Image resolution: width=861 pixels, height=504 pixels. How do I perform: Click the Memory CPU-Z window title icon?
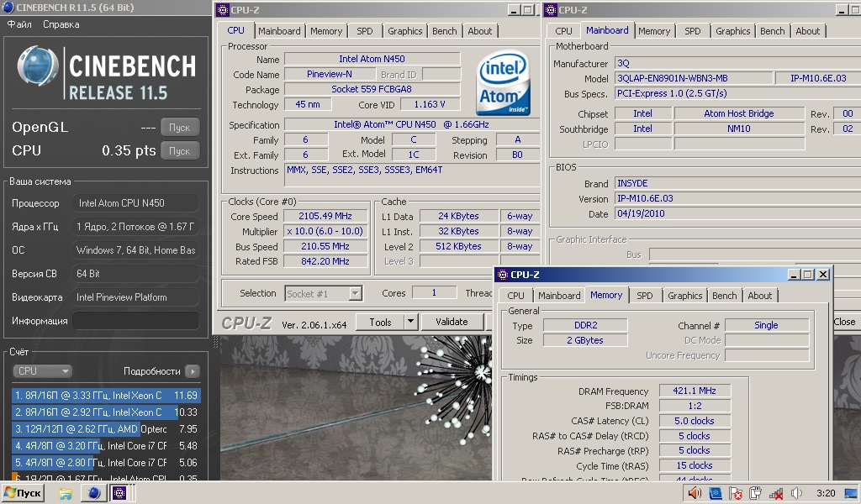click(501, 274)
